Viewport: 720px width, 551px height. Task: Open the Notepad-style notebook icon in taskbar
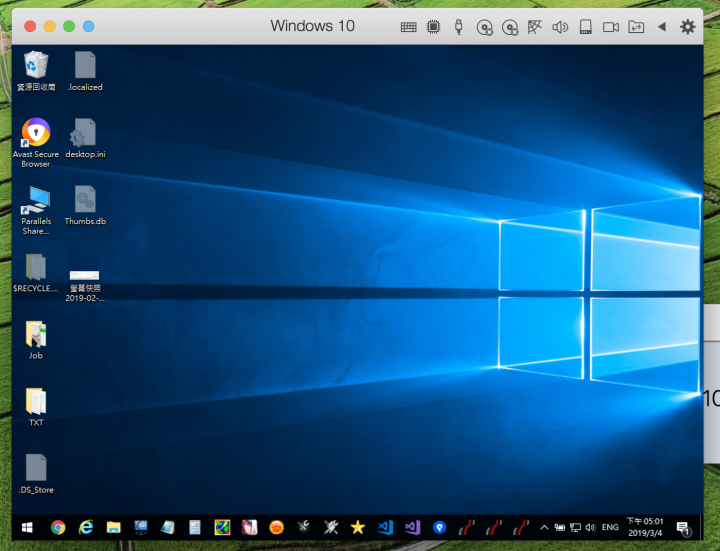click(168, 528)
